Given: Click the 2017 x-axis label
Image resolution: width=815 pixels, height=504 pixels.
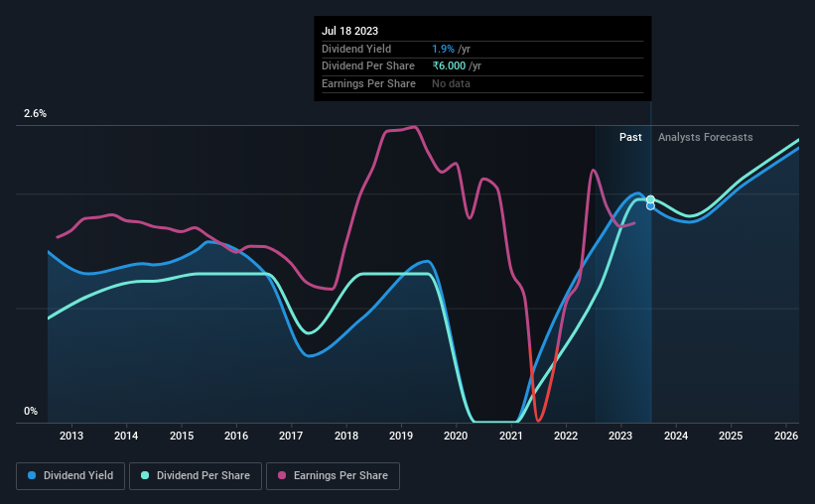Looking at the screenshot, I should point(291,436).
